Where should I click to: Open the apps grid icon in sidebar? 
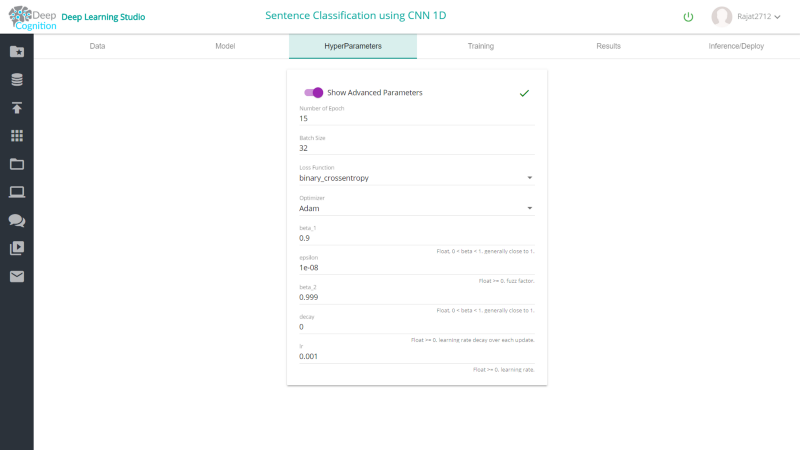(x=17, y=136)
